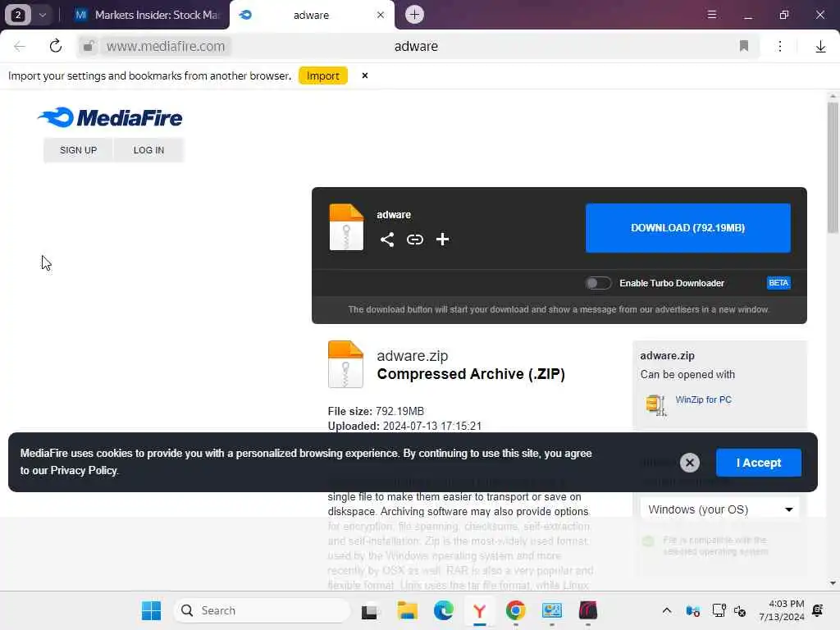Click the network icon in system tray
This screenshot has height=630, width=840.
tap(719, 610)
